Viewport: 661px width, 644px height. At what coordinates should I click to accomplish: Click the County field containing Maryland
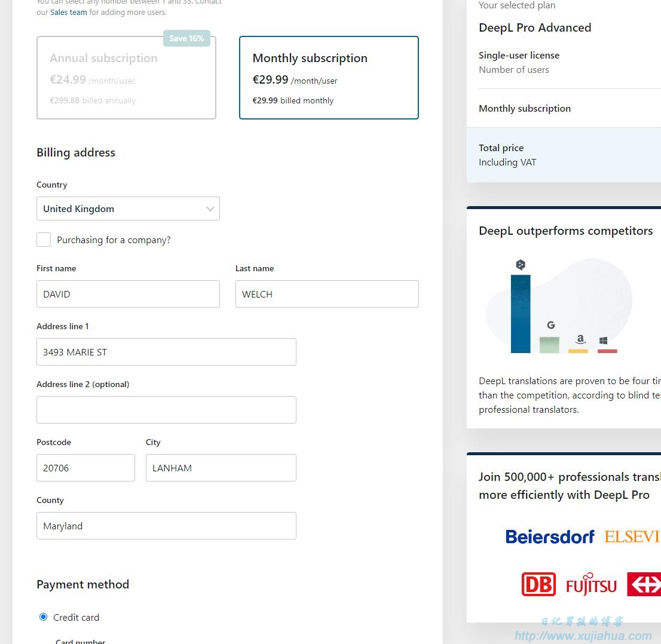coord(167,526)
